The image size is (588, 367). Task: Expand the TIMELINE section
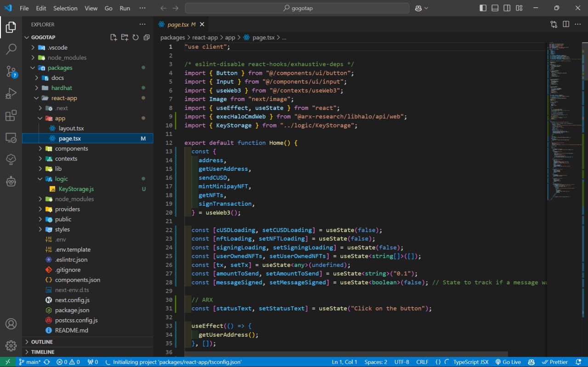(x=88, y=352)
